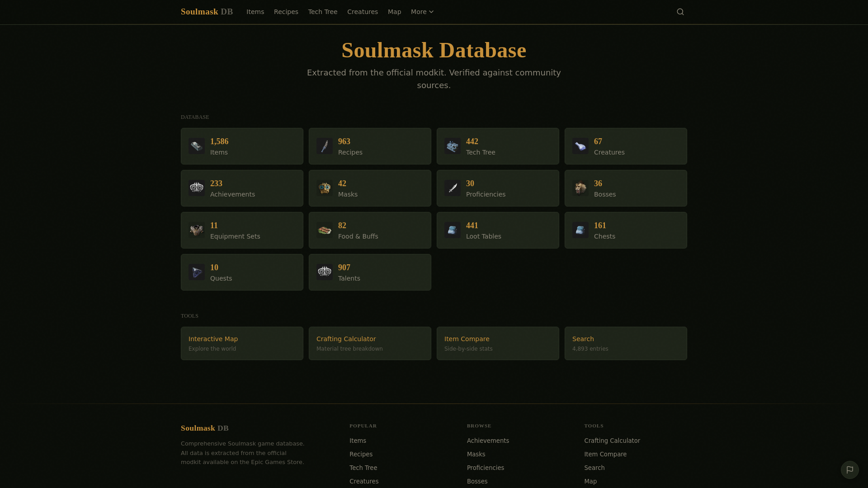Click the Soulmask DB header logo
The height and width of the screenshot is (488, 868).
[x=207, y=12]
